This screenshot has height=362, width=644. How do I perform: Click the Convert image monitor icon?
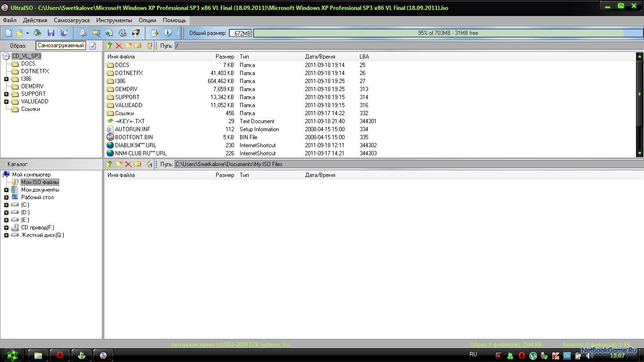pos(96,33)
